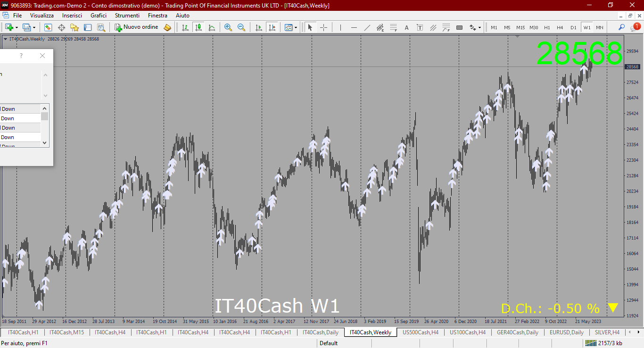Click the chart shift marker triangle
Screen dimensions: 644x348
(518, 36)
